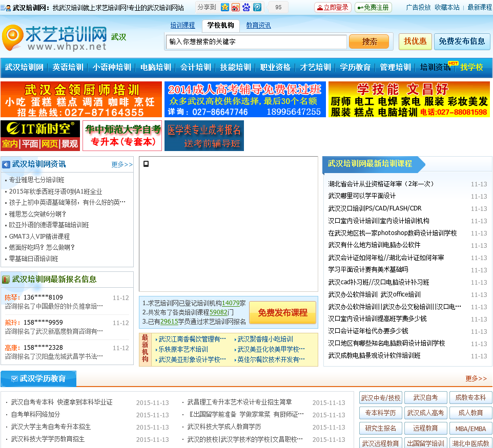Open 会计培训 in the navigation bar
Viewport: 493px width, 448px height.
[x=195, y=68]
